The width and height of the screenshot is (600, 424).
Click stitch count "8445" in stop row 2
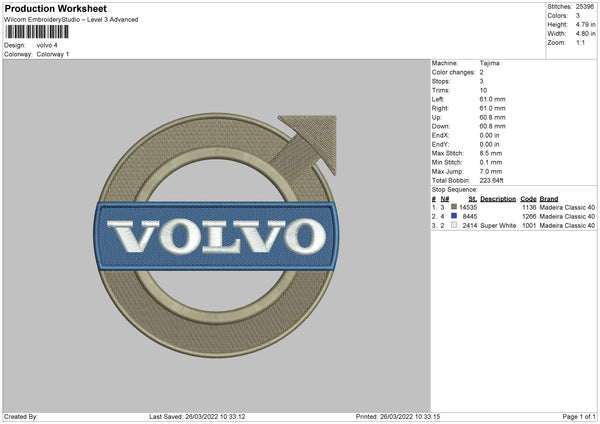(470, 217)
